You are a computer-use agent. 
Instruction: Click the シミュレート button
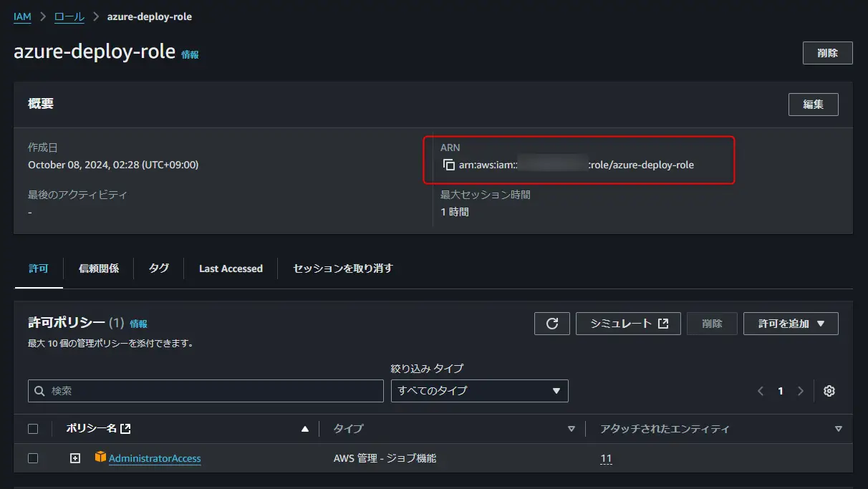click(628, 324)
